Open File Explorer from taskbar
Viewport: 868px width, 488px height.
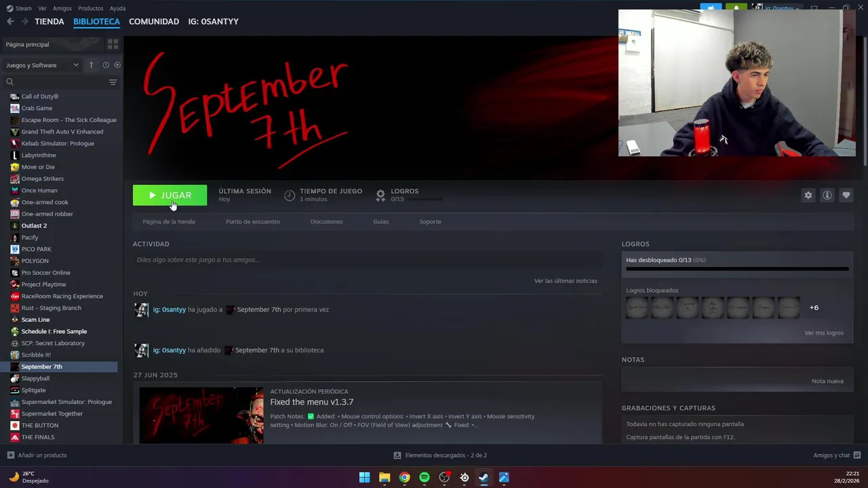tap(384, 477)
